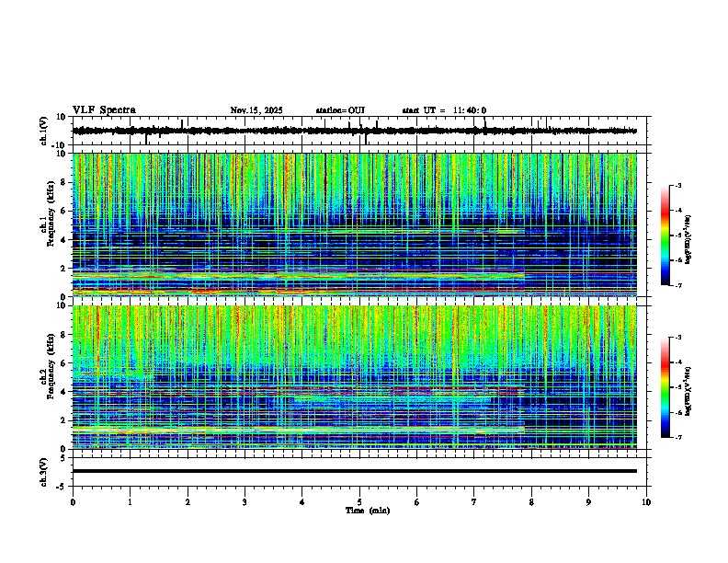Click the ch.2 PSD color scale bar
The height and width of the screenshot is (563, 728).
click(665, 387)
